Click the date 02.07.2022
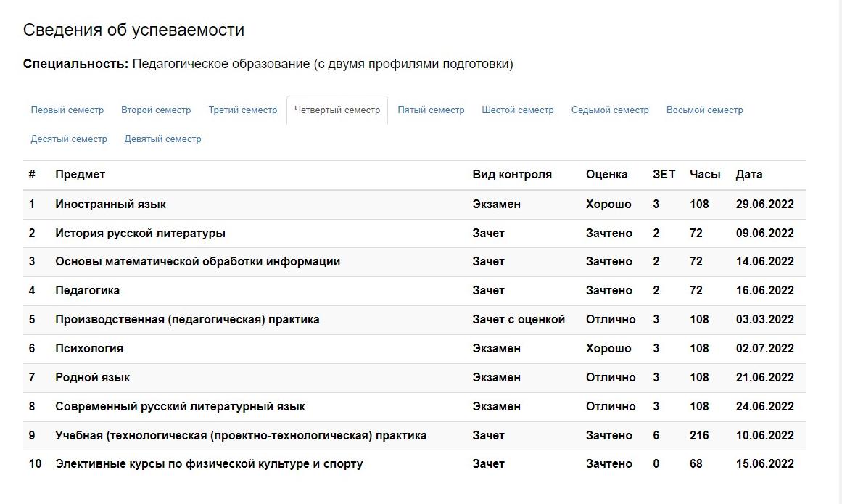Image resolution: width=842 pixels, height=504 pixels. click(764, 348)
